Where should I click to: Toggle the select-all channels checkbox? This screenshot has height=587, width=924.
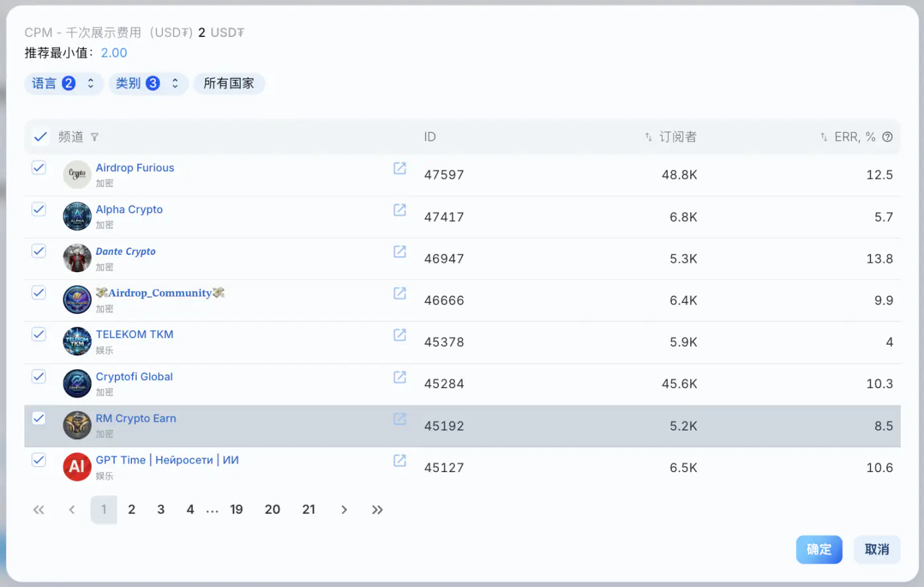click(40, 137)
